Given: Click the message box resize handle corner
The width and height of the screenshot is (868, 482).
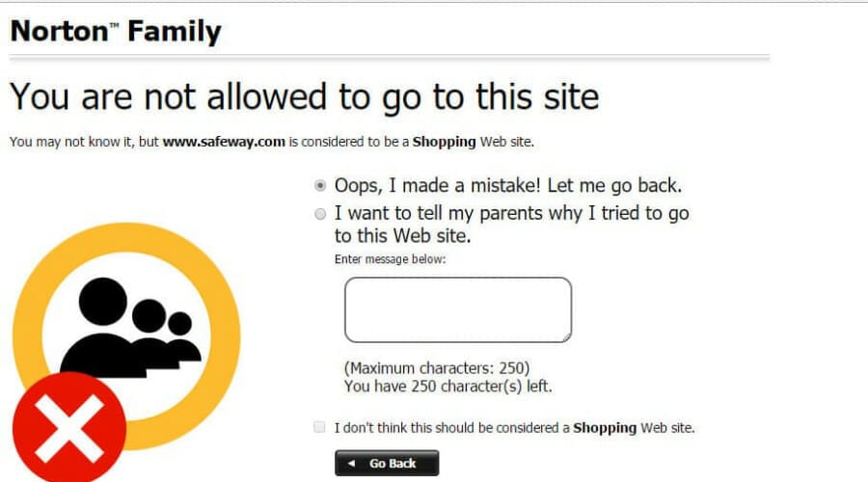Looking at the screenshot, I should [x=567, y=337].
